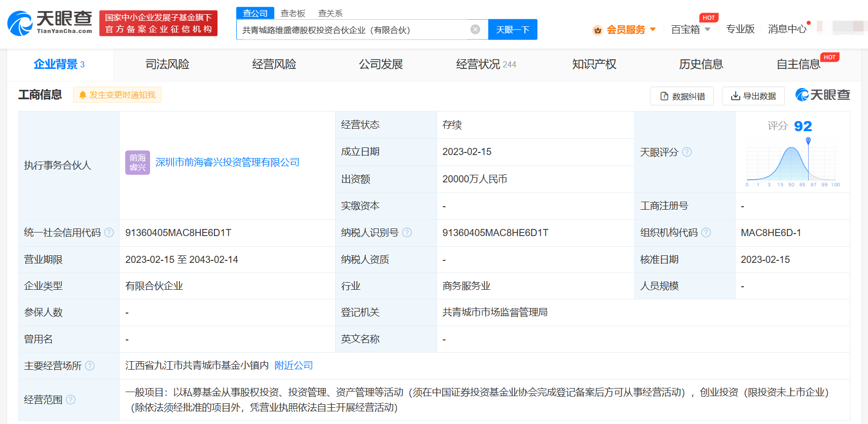Click the 导出数据 export button

pos(753,96)
